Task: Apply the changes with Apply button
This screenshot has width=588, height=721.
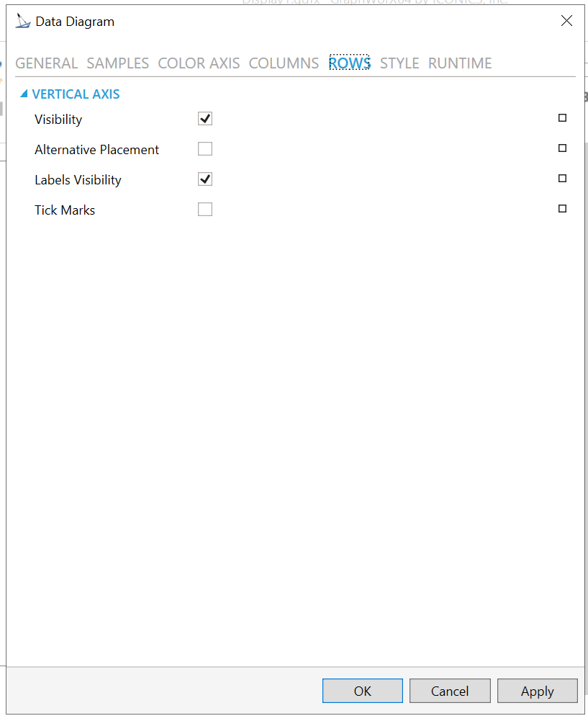Action: (x=537, y=691)
